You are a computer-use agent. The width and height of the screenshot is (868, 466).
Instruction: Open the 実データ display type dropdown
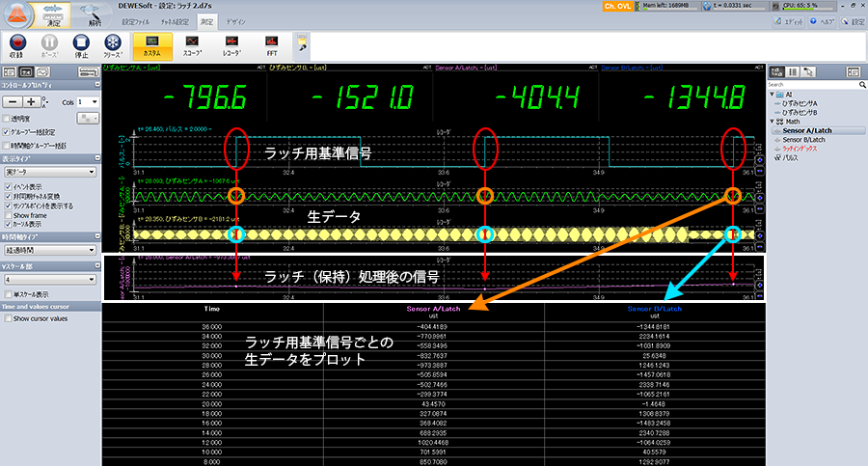click(x=50, y=172)
